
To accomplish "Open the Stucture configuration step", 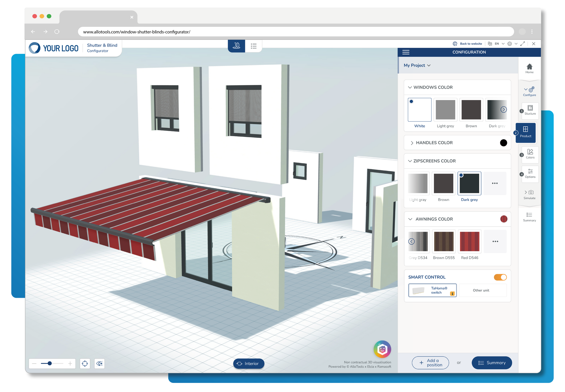I will (x=530, y=111).
